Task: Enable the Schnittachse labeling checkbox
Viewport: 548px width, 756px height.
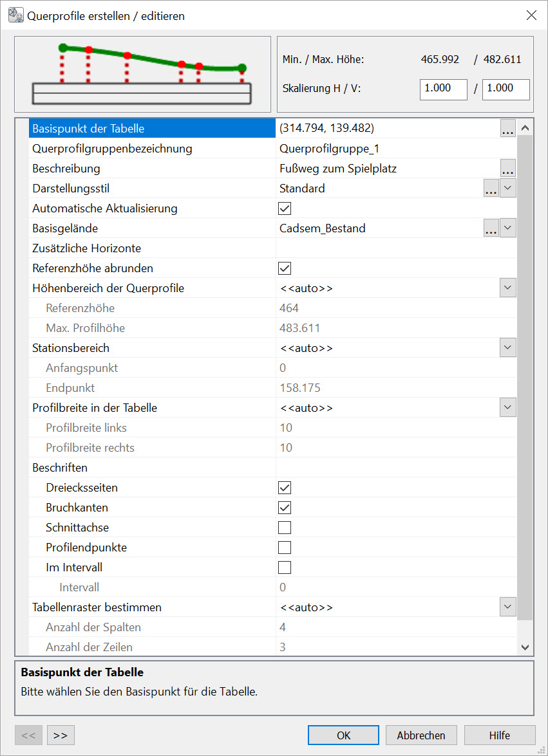Action: (x=284, y=528)
